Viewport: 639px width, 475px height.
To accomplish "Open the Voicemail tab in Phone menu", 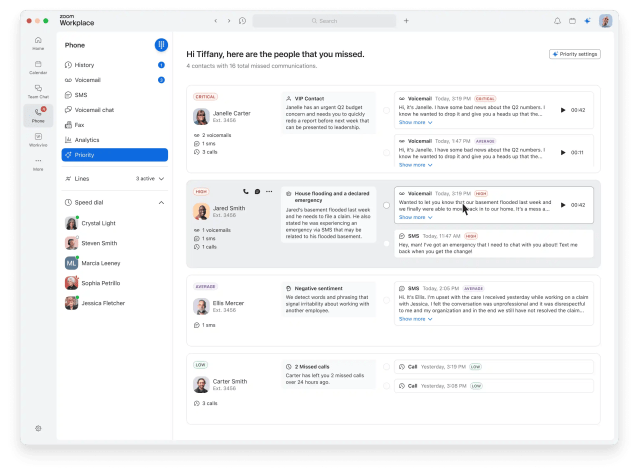I will [88, 79].
